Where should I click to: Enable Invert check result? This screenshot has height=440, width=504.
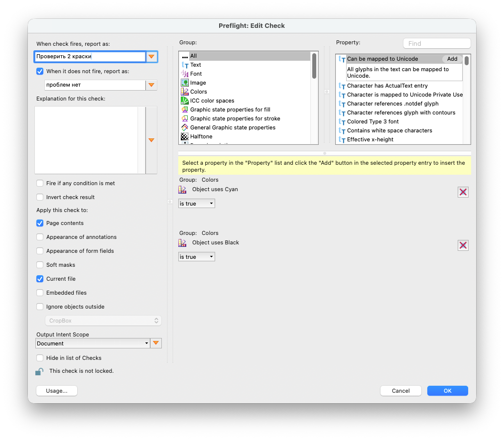pyautogui.click(x=40, y=197)
